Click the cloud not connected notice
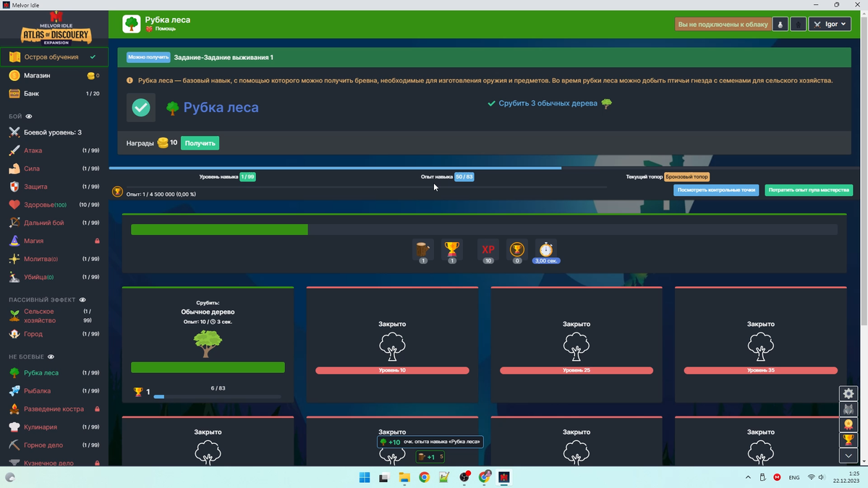 click(723, 24)
